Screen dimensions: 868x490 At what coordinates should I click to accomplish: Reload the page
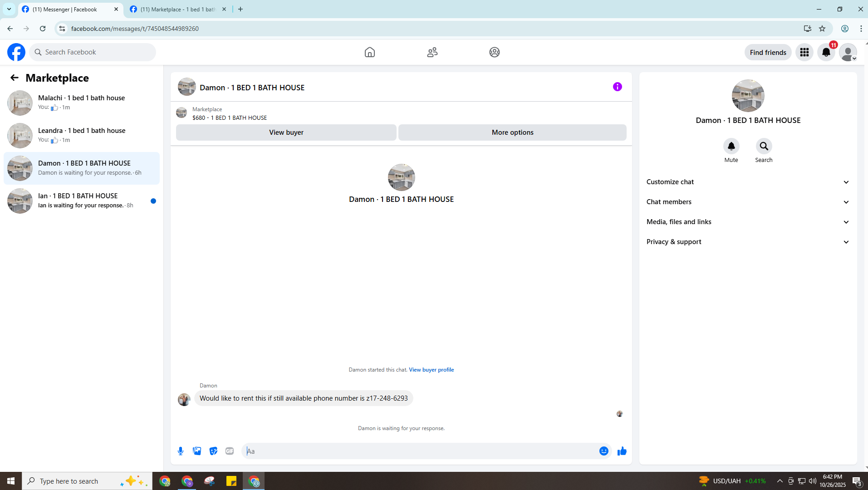click(x=43, y=29)
